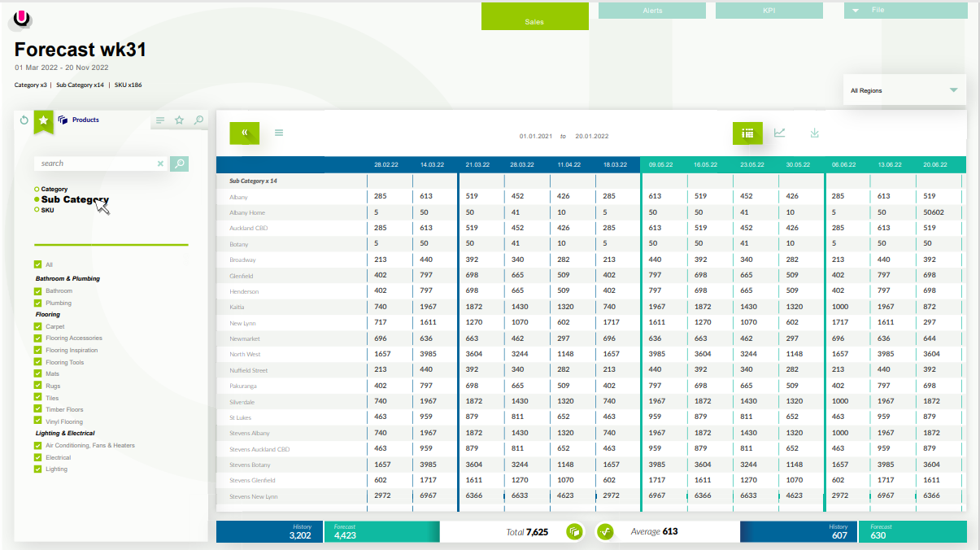Click the 09.05.22 column header
Viewport: 980px width, 550px height.
coord(660,164)
